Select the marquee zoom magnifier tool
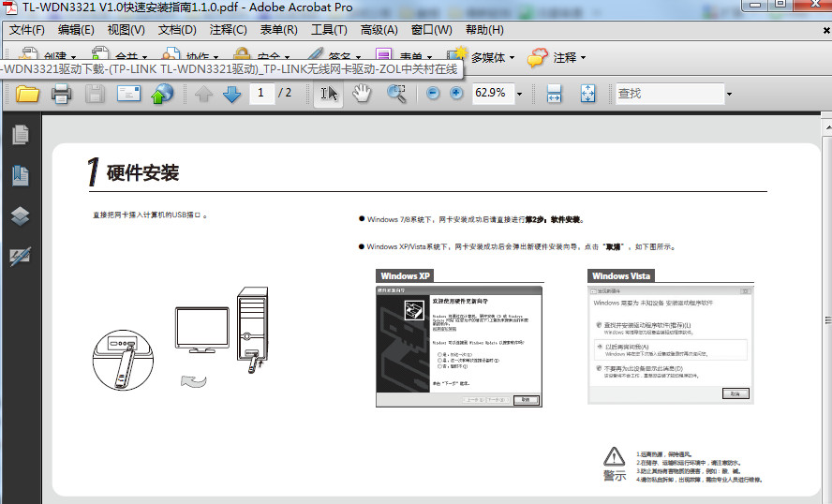Image resolution: width=832 pixels, height=504 pixels. tap(395, 94)
